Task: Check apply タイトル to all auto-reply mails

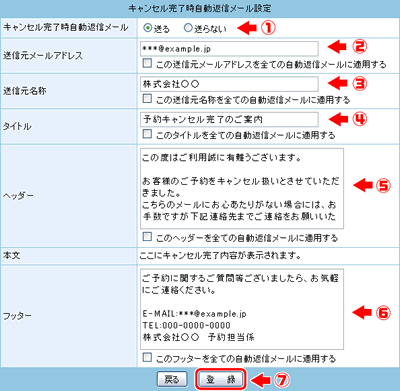Action: coord(147,134)
